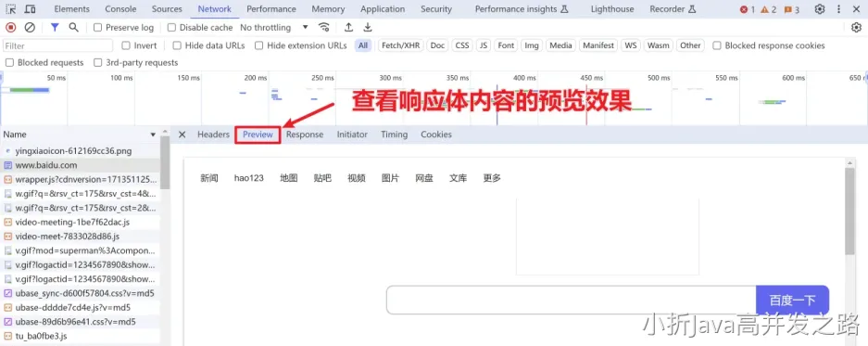The image size is (868, 346).
Task: Select the All filter button
Action: coord(362,45)
